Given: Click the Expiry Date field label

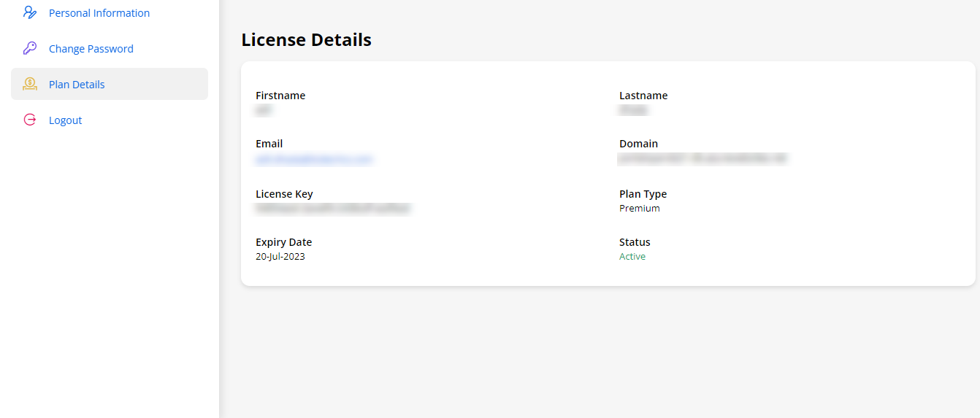Looking at the screenshot, I should pyautogui.click(x=283, y=242).
